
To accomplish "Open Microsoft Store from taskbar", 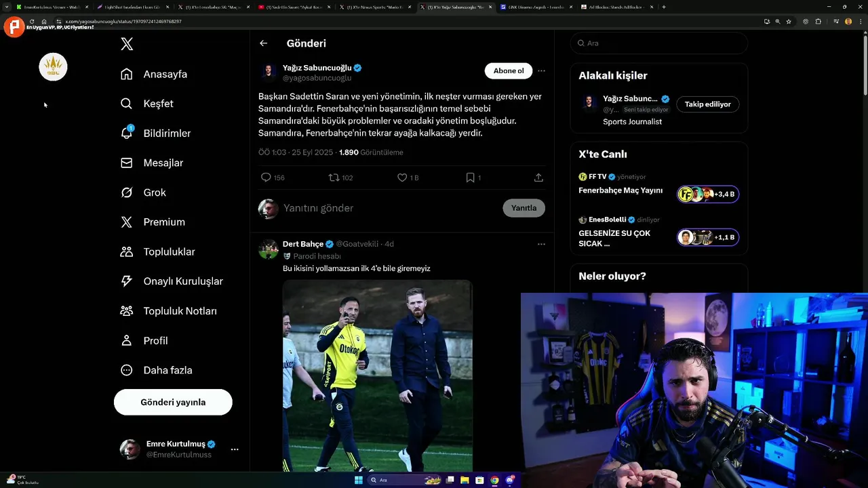I will [x=479, y=480].
